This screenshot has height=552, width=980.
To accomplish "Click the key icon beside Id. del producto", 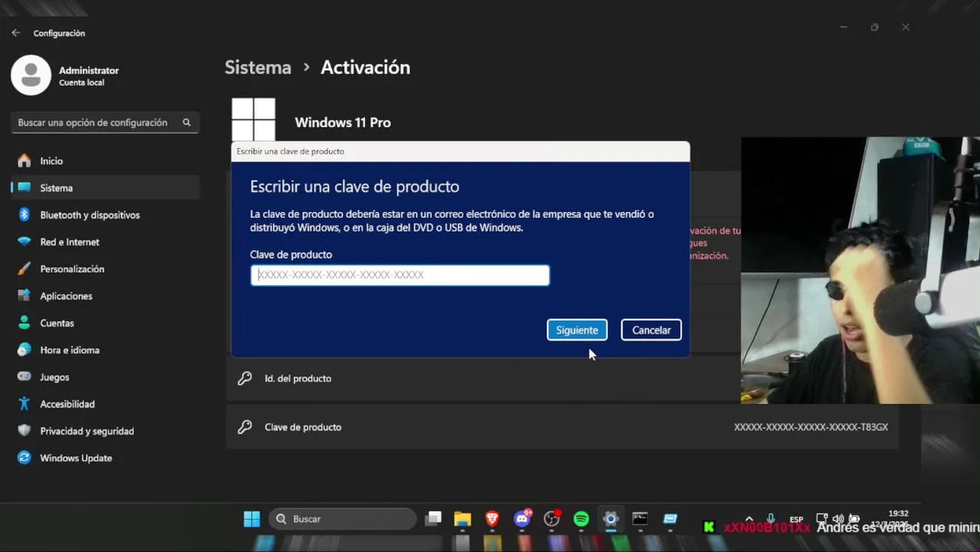I will 245,378.
